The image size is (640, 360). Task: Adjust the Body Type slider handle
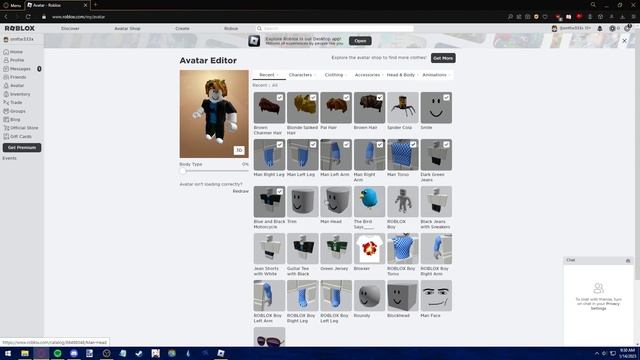[x=183, y=171]
